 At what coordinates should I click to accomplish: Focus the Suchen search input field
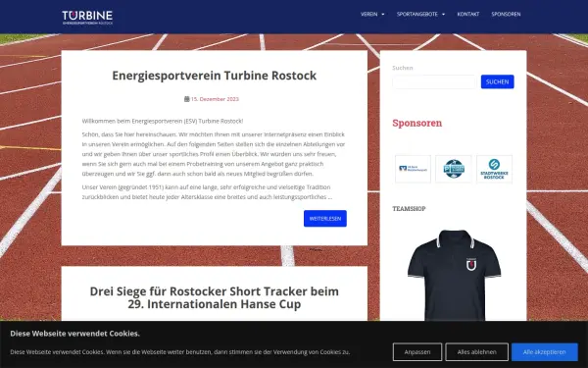[434, 81]
